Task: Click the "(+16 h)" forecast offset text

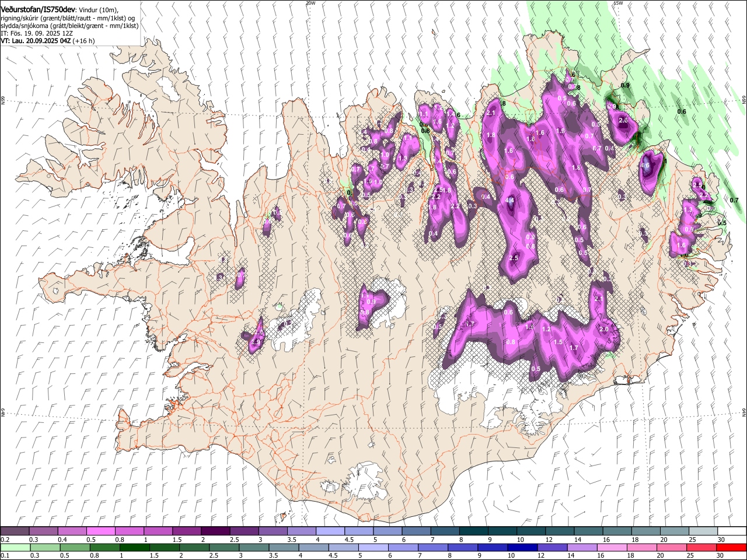Action: click(84, 41)
